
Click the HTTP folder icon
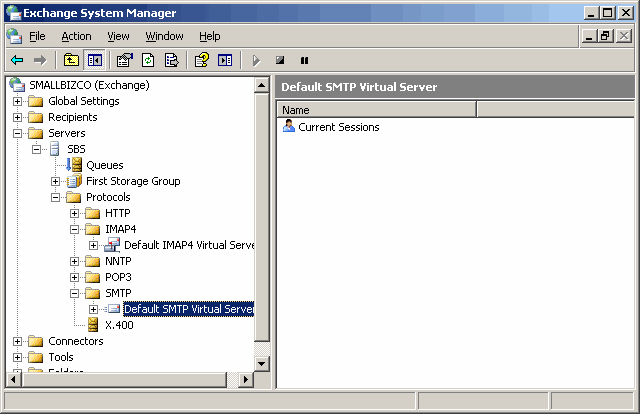pos(93,213)
